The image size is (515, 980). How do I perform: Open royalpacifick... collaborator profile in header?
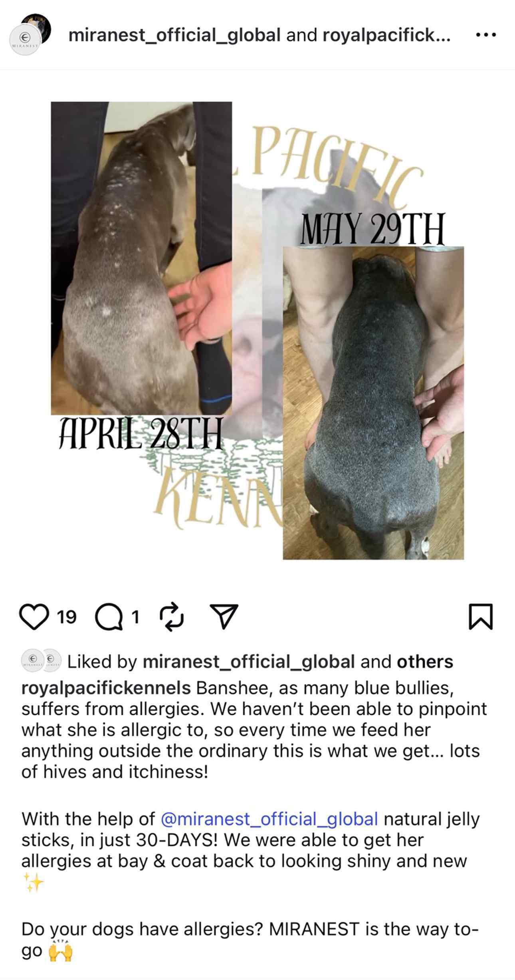tap(386, 35)
